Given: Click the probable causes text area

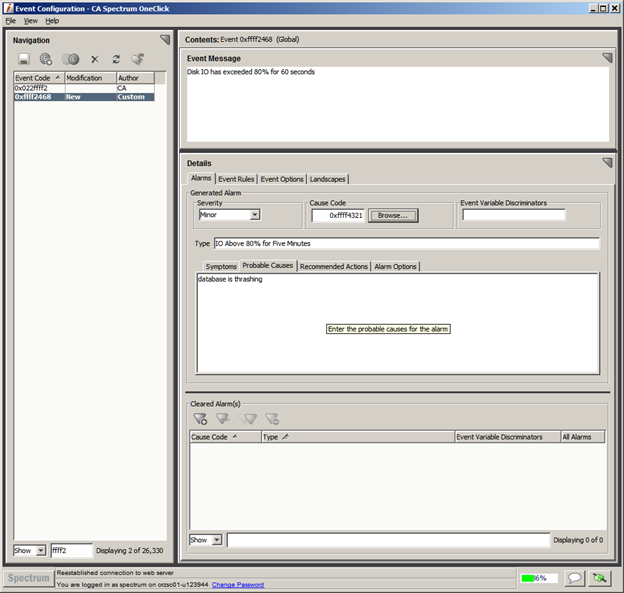Looking at the screenshot, I should tap(398, 323).
